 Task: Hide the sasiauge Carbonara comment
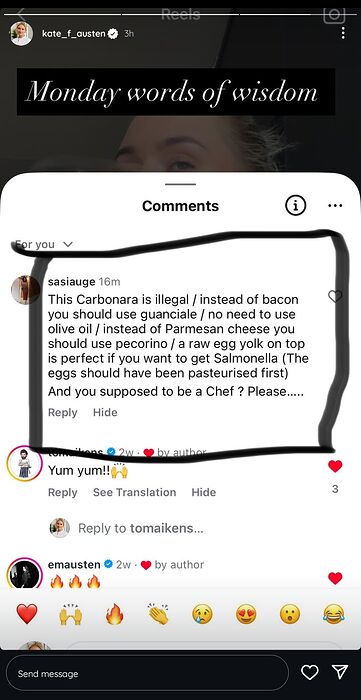[105, 412]
